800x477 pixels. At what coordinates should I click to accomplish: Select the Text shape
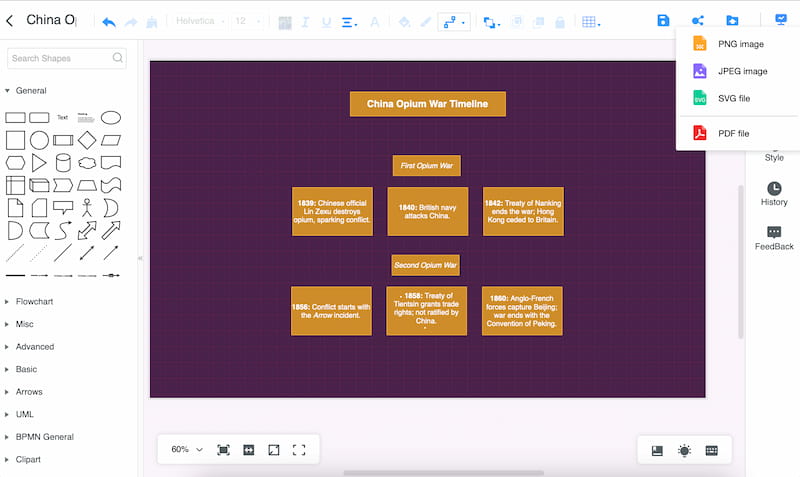pyautogui.click(x=62, y=117)
